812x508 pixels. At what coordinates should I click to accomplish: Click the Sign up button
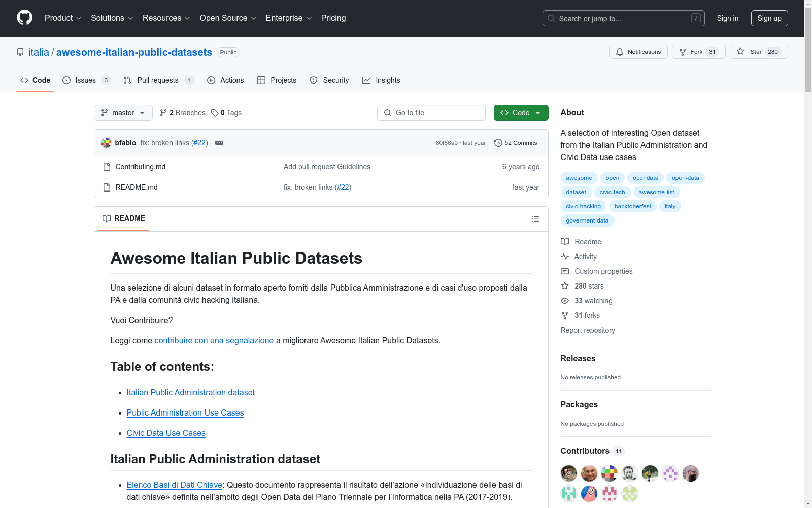769,18
